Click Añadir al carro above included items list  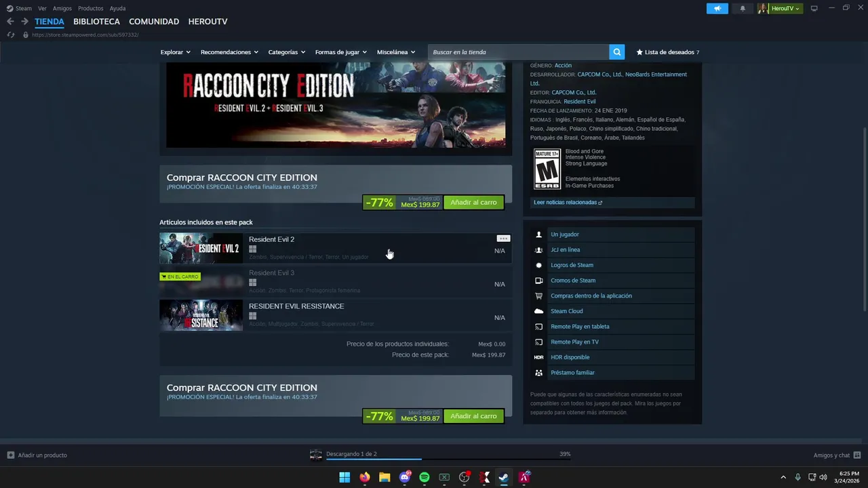click(x=473, y=203)
